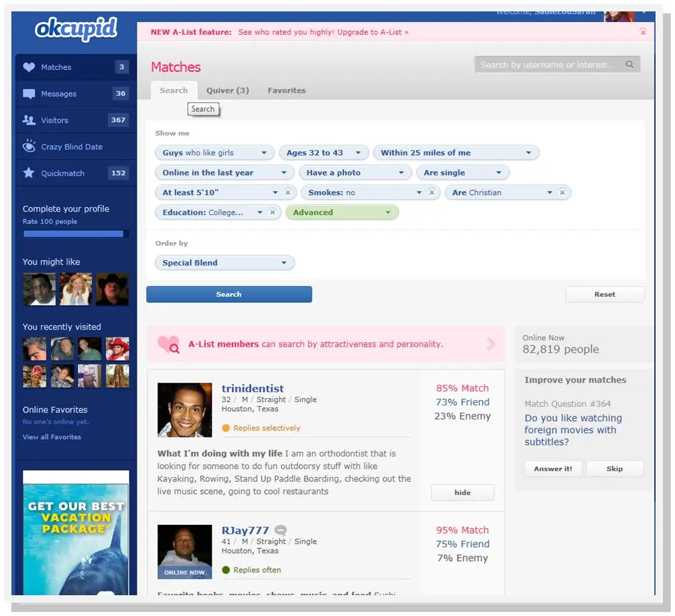Click Answer it! button

pyautogui.click(x=553, y=469)
